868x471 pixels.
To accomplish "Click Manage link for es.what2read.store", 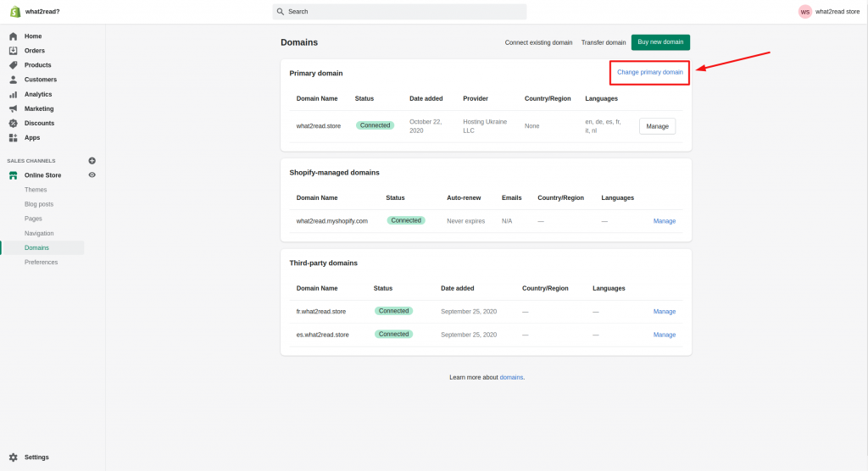I will tap(665, 335).
